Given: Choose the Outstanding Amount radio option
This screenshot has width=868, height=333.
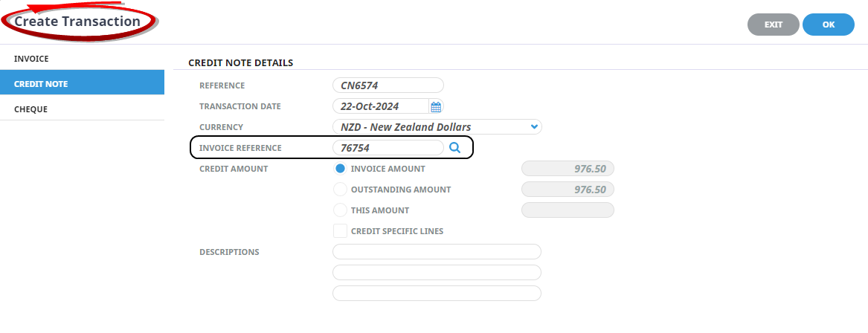Looking at the screenshot, I should click(340, 190).
